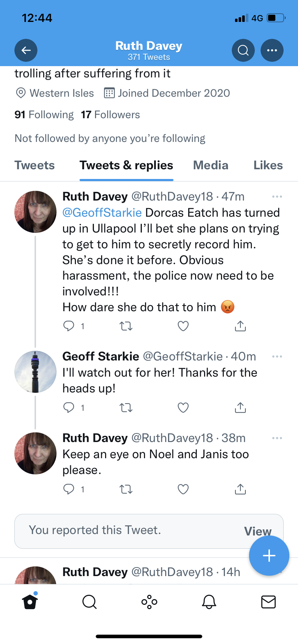The width and height of the screenshot is (298, 644).
Task: Like Geoff Starkie's 'heads up' reply
Action: 183,408
